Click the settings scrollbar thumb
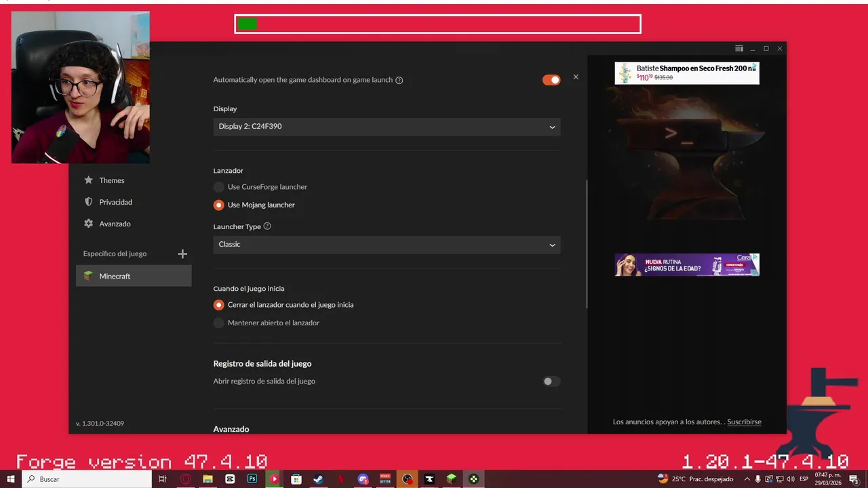Image resolution: width=868 pixels, height=488 pixels. [x=587, y=244]
